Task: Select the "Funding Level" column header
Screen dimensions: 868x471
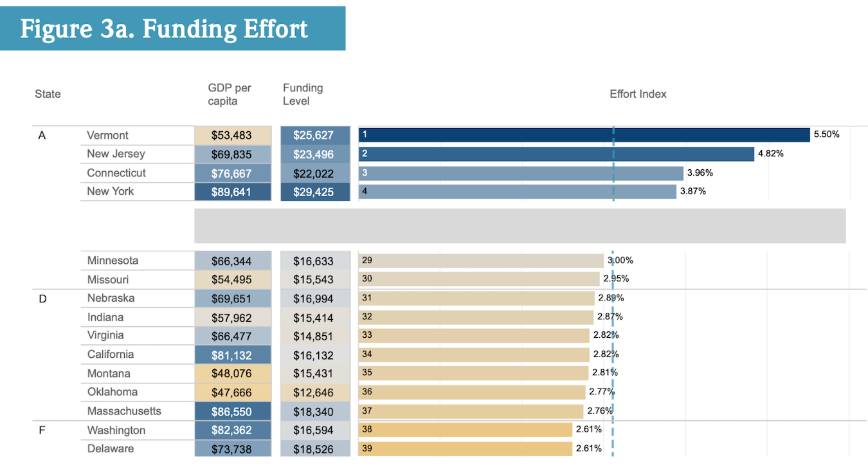Action: (x=303, y=95)
